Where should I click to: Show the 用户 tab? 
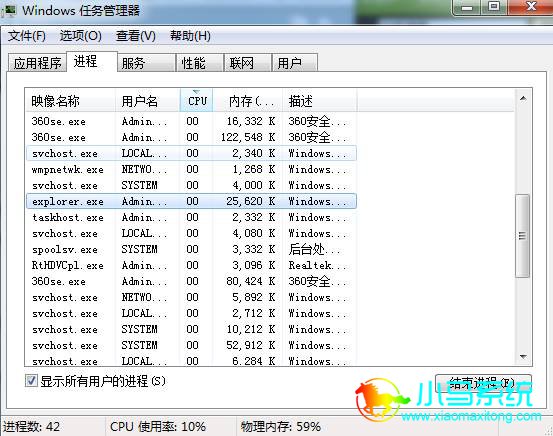(x=295, y=63)
